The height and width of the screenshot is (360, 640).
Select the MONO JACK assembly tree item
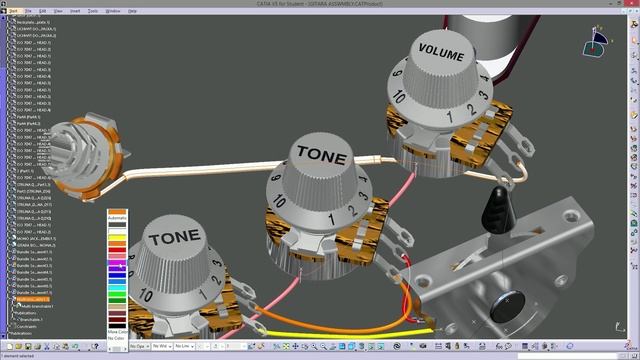[36, 238]
